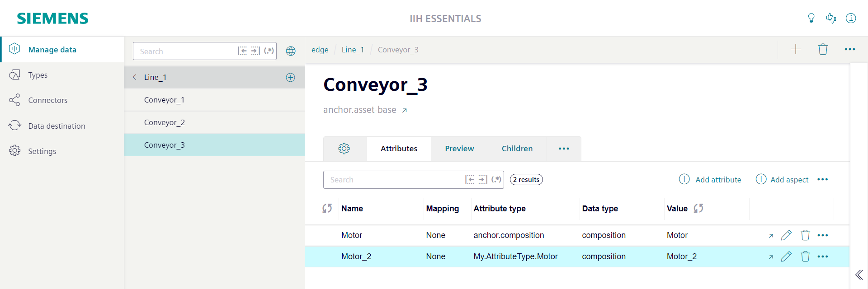Toggle regex option in asset tree search
Viewport: 868px width, 289px height.
click(x=269, y=51)
